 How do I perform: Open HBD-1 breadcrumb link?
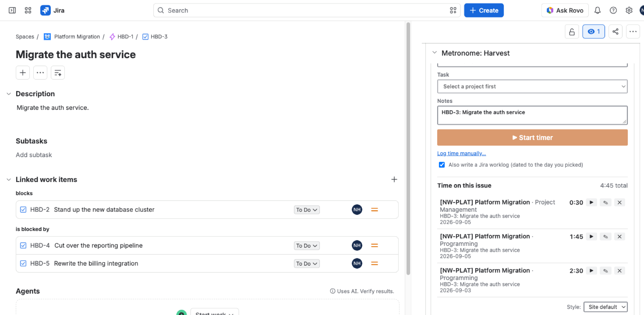pos(125,37)
